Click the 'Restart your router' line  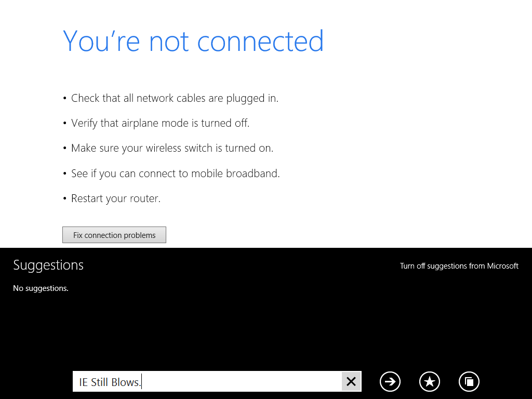click(x=116, y=198)
